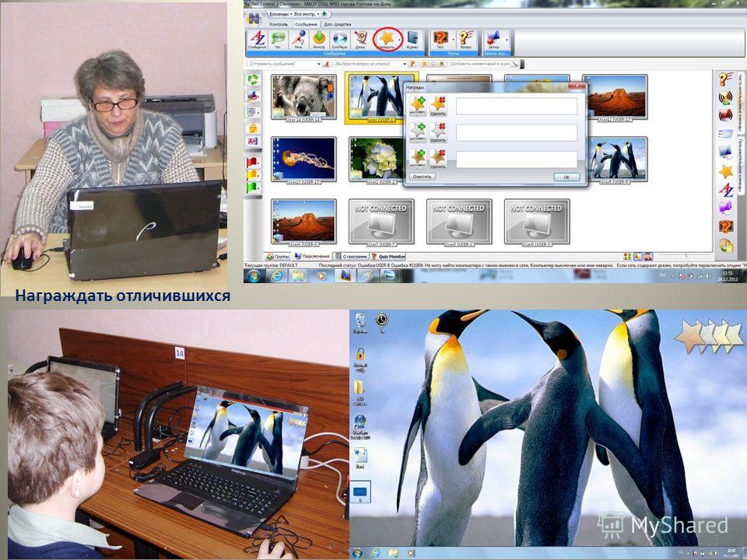
Task: Open the Журнал blue book icon
Action: 412,40
